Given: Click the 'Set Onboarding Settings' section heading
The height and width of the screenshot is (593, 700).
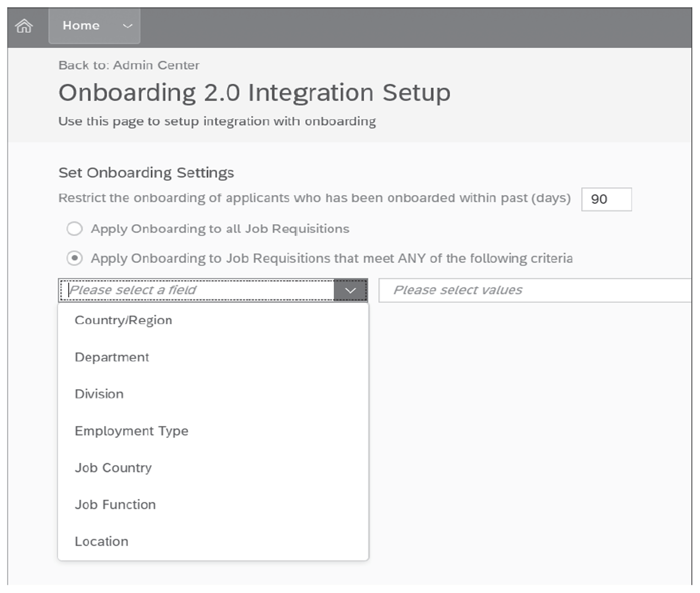Looking at the screenshot, I should 146,172.
